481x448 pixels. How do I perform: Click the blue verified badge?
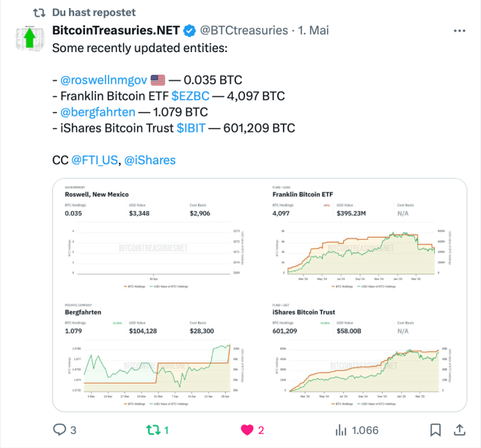point(189,31)
